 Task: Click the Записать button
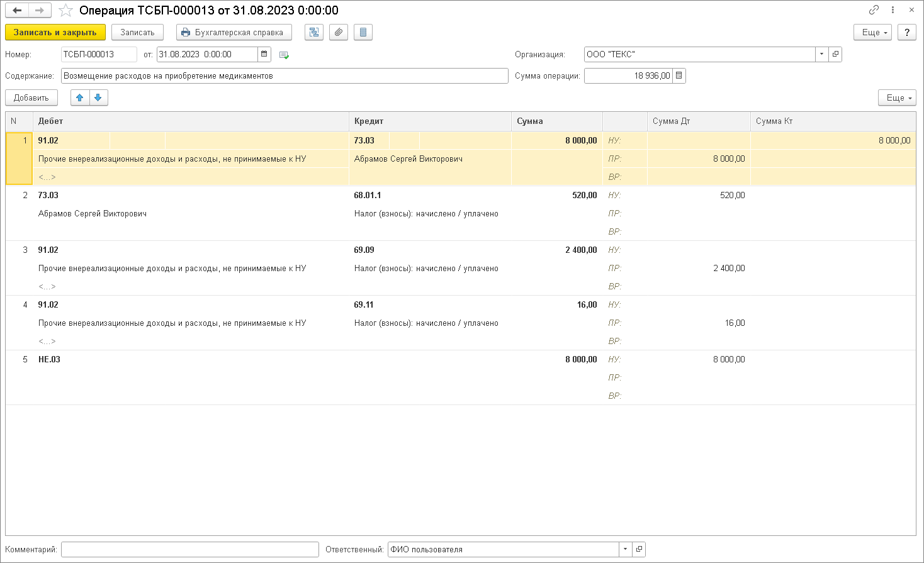137,32
